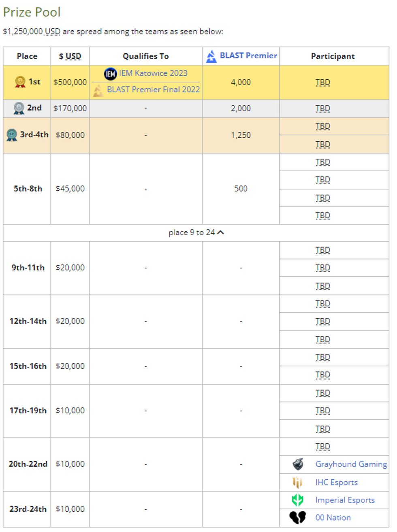The height and width of the screenshot is (532, 397).
Task: Click the BLAST Premier column header link
Action: point(248,56)
